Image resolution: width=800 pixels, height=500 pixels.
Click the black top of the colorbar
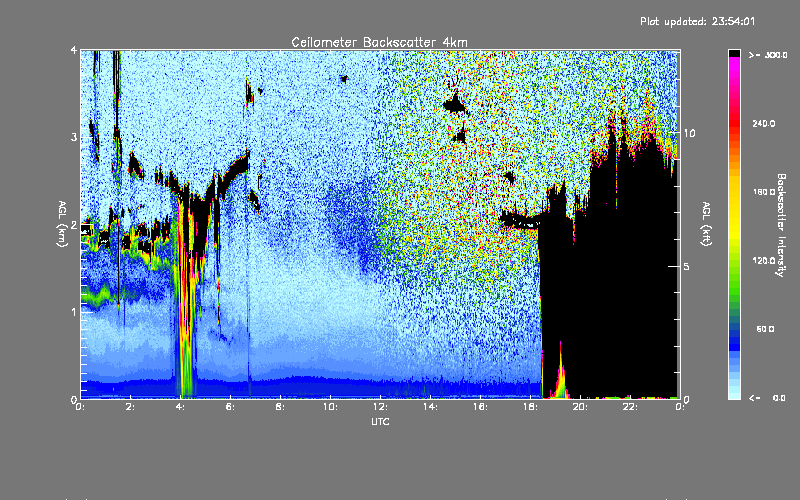click(734, 53)
